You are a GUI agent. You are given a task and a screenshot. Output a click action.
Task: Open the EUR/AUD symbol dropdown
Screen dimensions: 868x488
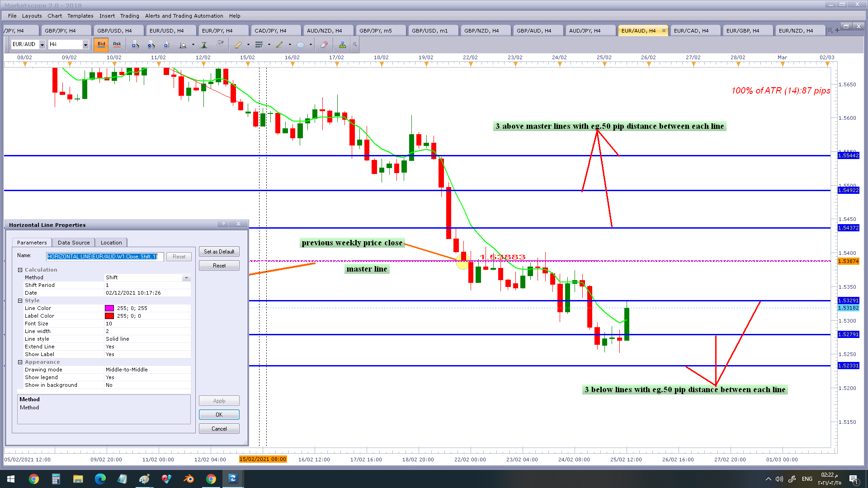42,44
